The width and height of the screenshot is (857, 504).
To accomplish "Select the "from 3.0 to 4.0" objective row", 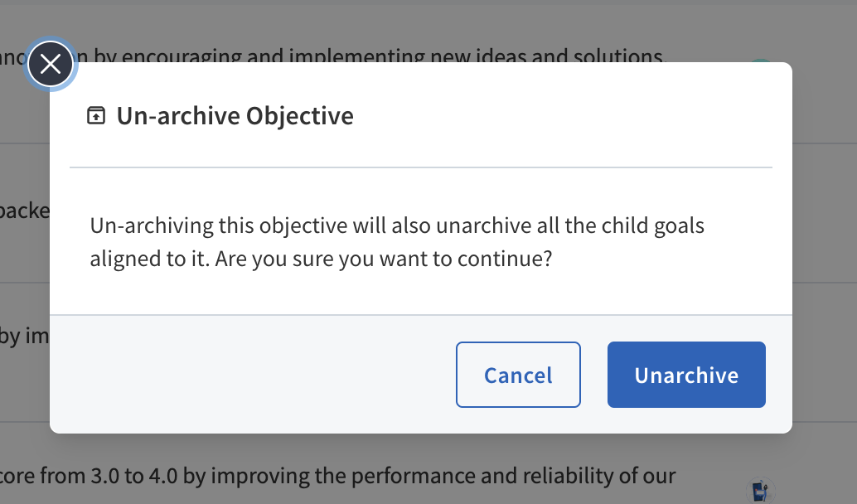I will coord(166,477).
